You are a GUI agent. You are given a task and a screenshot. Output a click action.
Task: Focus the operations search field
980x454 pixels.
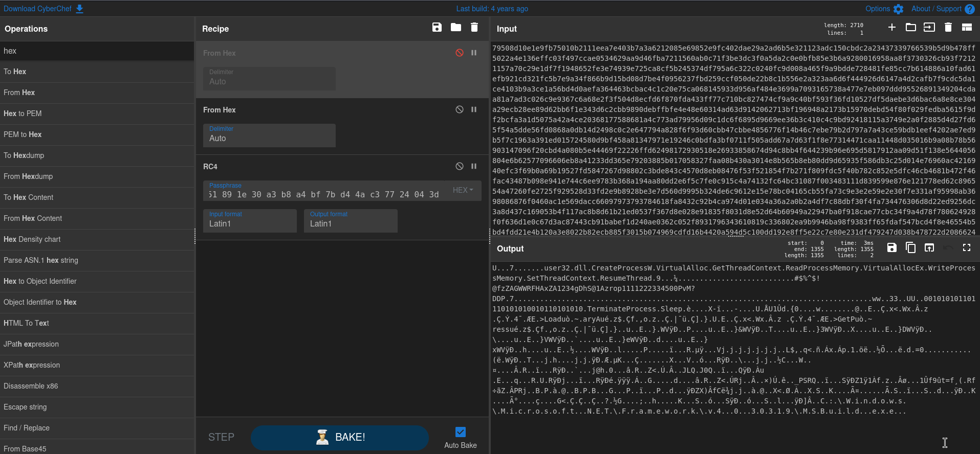pyautogui.click(x=97, y=51)
